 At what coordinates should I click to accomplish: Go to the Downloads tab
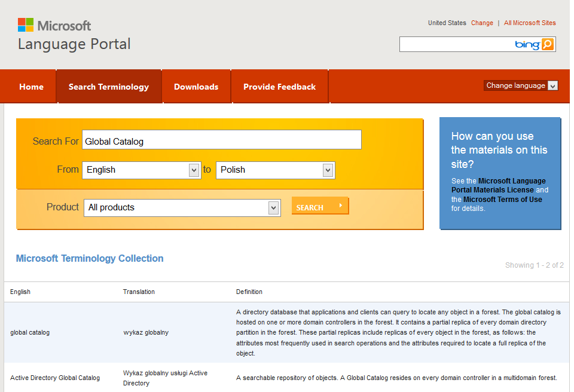(x=196, y=87)
